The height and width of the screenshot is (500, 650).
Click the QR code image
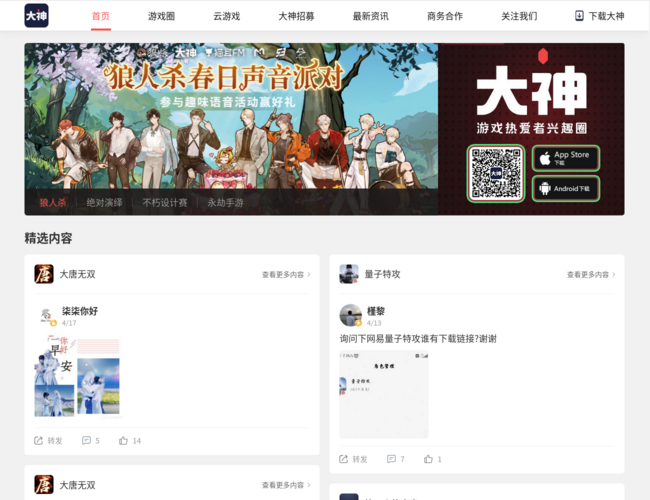(496, 173)
